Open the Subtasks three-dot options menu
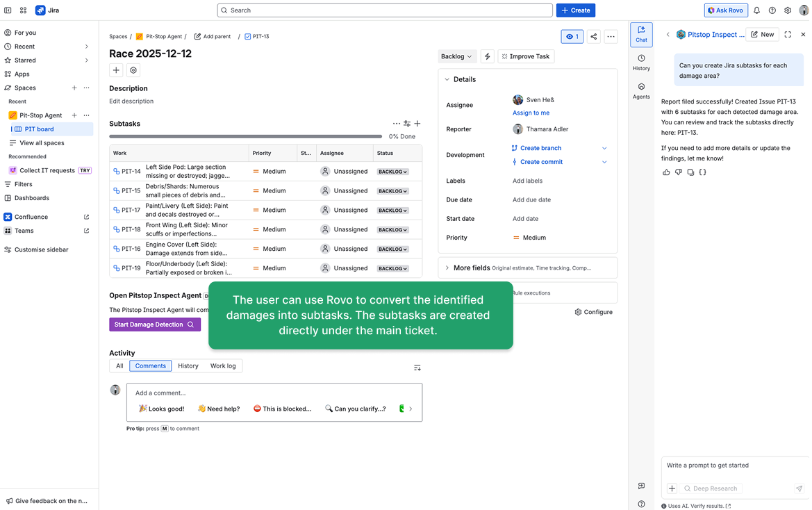 (x=396, y=124)
